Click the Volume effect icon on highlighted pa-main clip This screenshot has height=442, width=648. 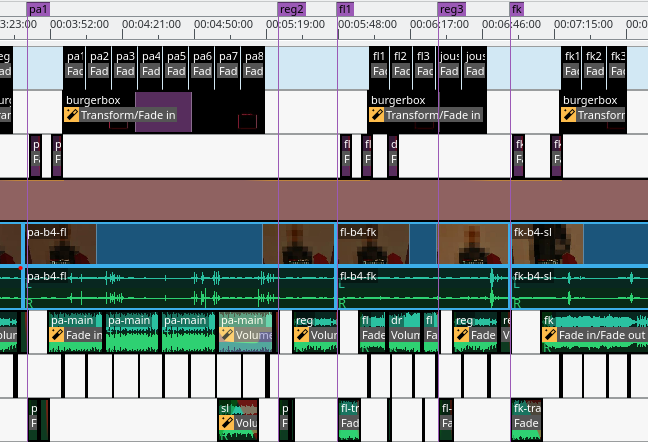coord(227,335)
